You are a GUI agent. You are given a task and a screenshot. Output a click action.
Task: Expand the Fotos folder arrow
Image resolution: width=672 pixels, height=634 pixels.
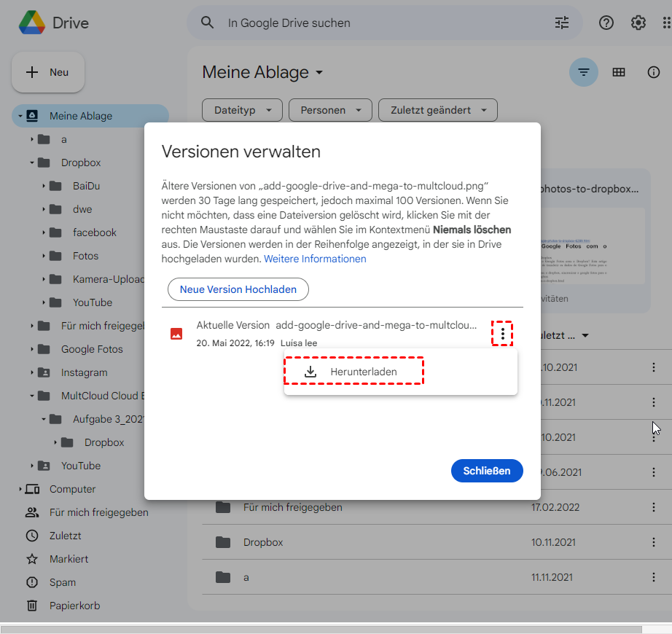point(43,256)
